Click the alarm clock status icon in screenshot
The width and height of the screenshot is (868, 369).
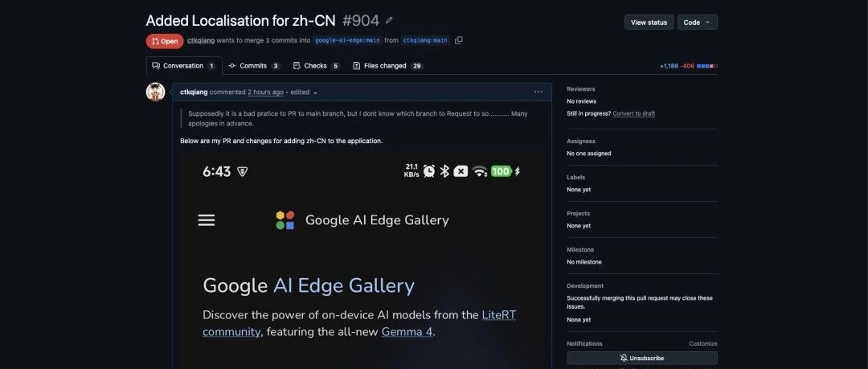(x=429, y=171)
